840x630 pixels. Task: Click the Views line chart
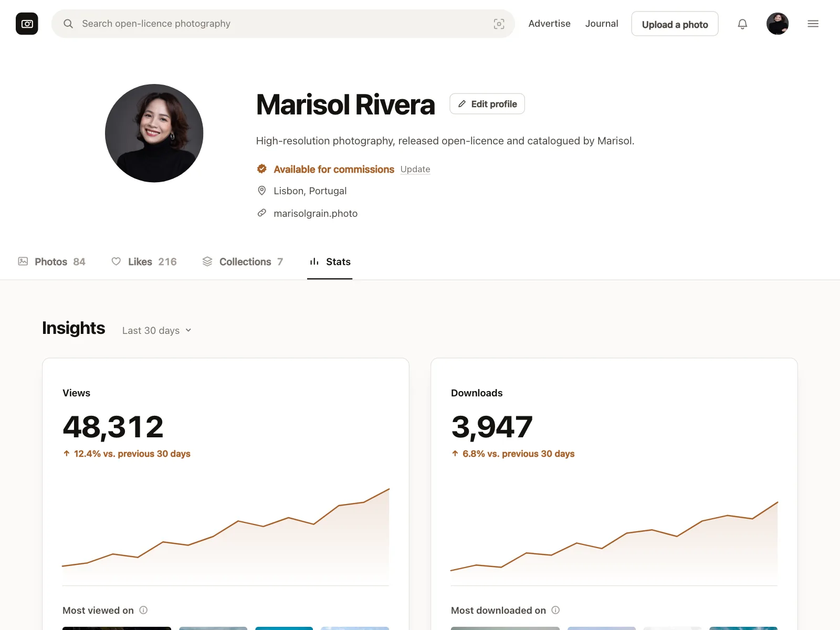click(x=226, y=535)
